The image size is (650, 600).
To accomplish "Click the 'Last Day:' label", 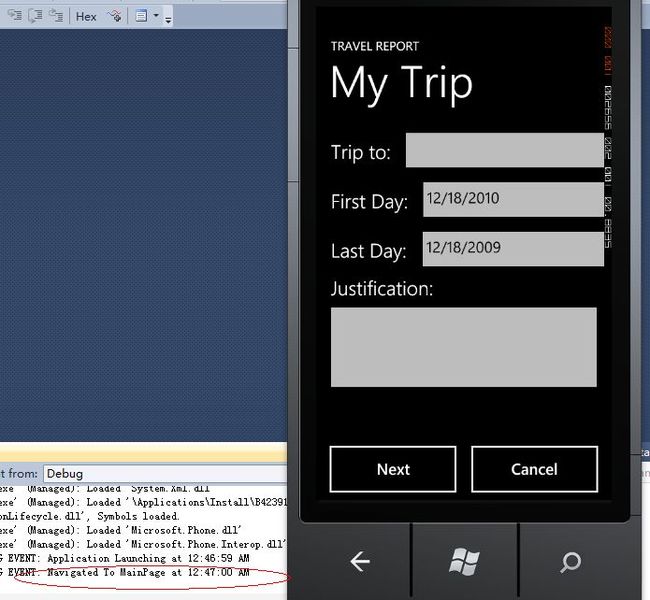I will coord(369,251).
